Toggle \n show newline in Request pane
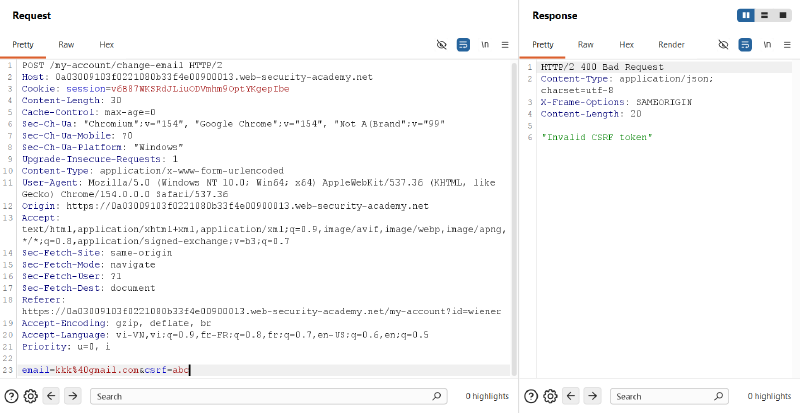The height and width of the screenshot is (413, 800). point(485,45)
